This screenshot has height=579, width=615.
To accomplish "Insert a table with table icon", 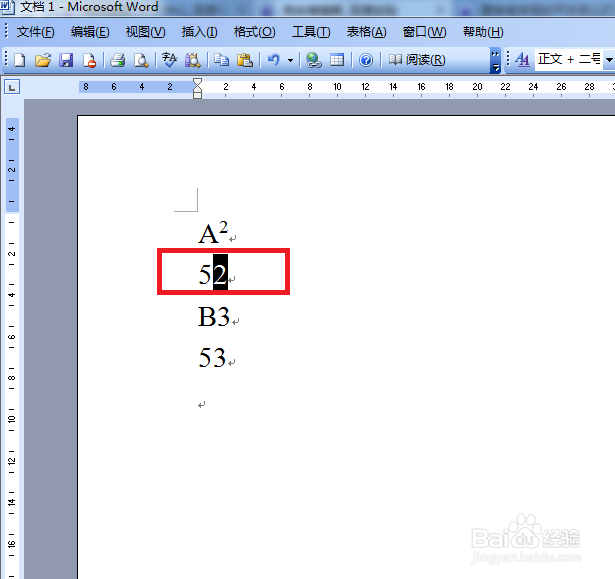I will tap(337, 60).
